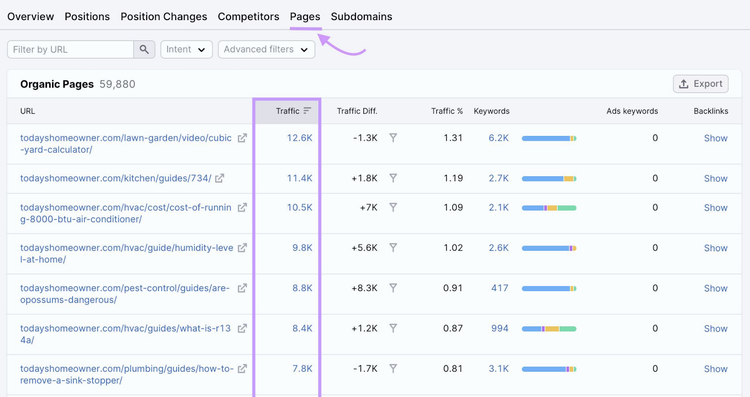
Task: Switch to the Positions tab
Action: 87,16
